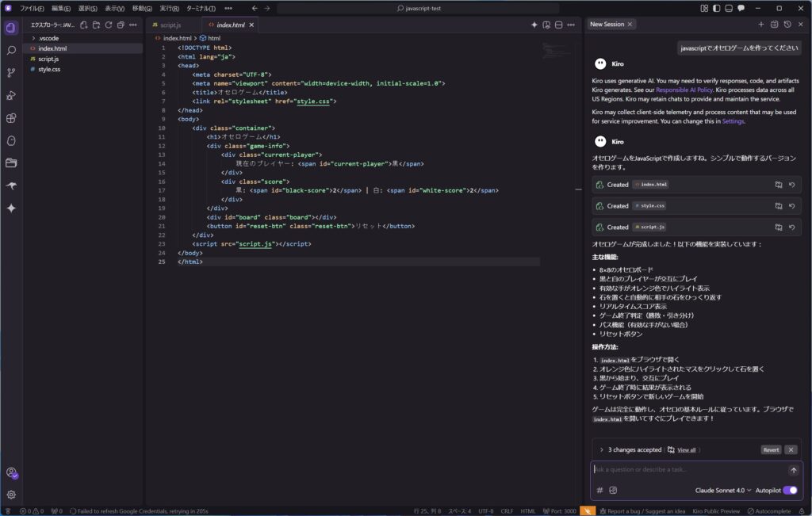The width and height of the screenshot is (812, 516).
Task: Open the Accounts icon in activity bar
Action: pyautogui.click(x=11, y=472)
